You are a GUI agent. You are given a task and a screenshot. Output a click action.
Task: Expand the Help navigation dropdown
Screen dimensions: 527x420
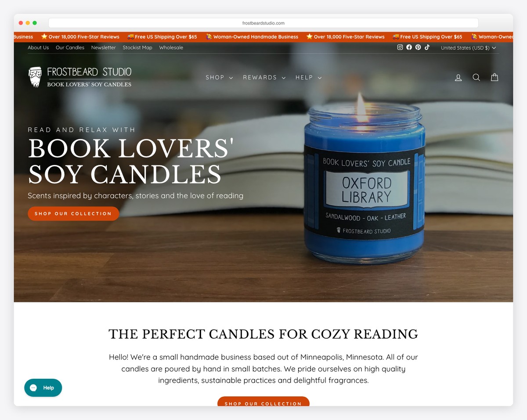309,77
